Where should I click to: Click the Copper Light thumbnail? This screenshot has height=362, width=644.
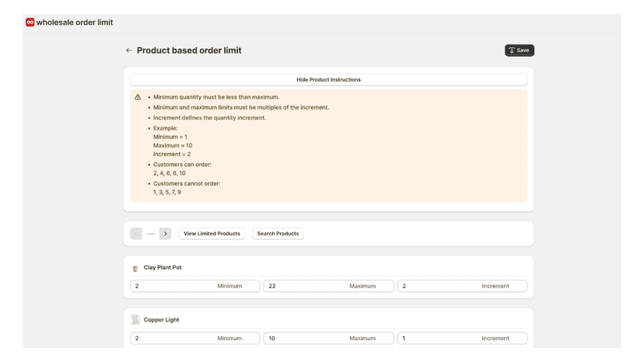(135, 320)
